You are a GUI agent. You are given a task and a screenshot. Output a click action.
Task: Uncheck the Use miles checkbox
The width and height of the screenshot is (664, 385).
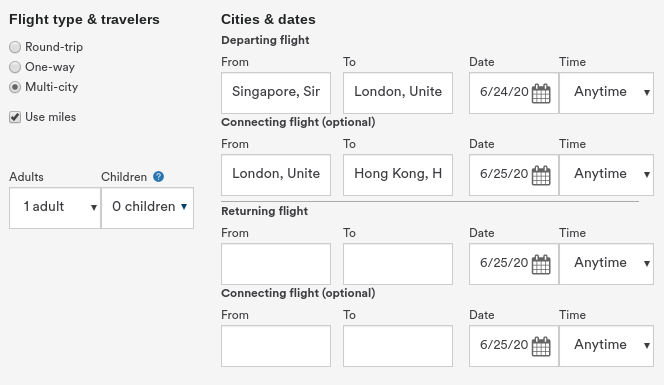pyautogui.click(x=15, y=117)
